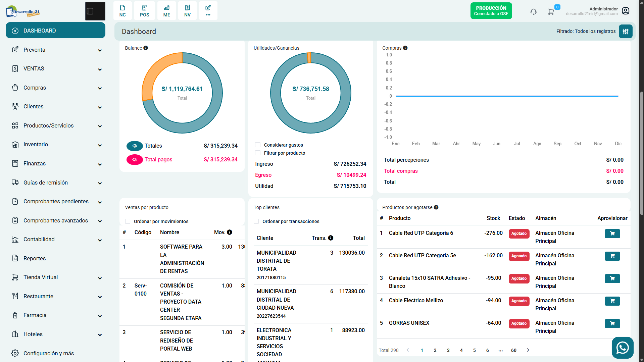Click the Reportes sidebar icon

[15, 258]
